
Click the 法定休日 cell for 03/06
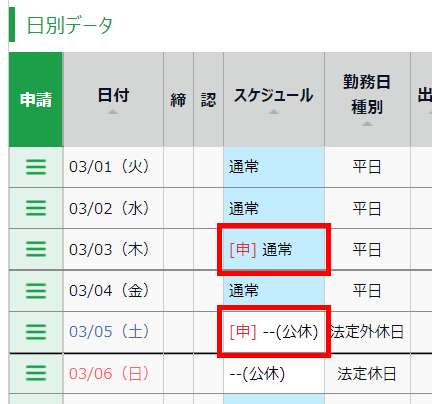point(367,373)
